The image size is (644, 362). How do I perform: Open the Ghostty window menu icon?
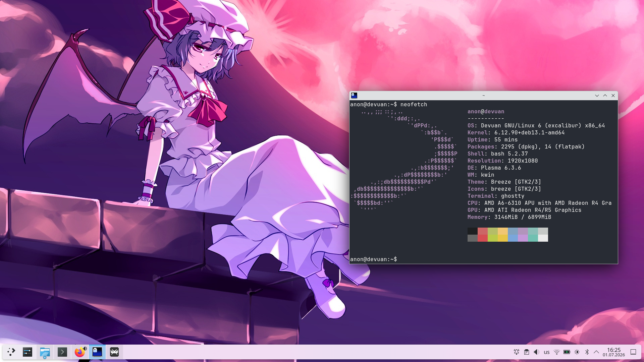pos(354,96)
